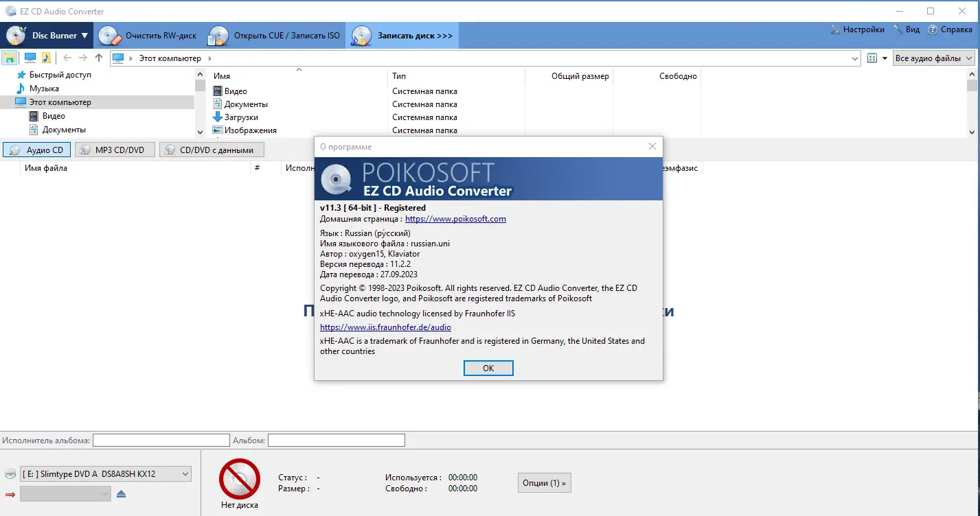980x516 pixels.
Task: Open the Опции (1) » button
Action: [x=544, y=482]
